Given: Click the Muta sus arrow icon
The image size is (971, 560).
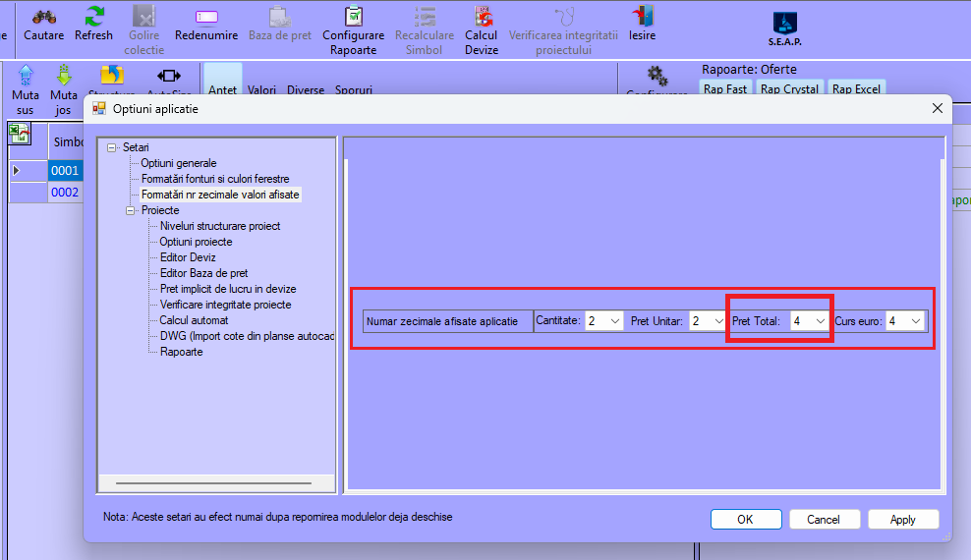Looking at the screenshot, I should click(x=26, y=76).
